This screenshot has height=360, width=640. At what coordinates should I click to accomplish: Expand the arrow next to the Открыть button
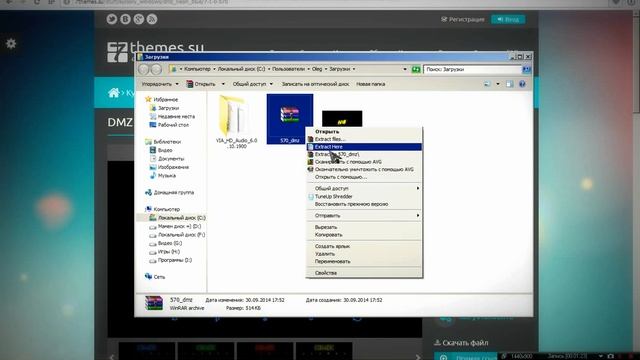click(x=223, y=84)
